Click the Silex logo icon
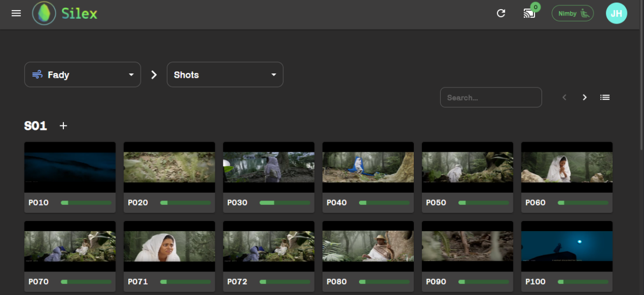Viewport: 644px width, 295px height. click(44, 13)
